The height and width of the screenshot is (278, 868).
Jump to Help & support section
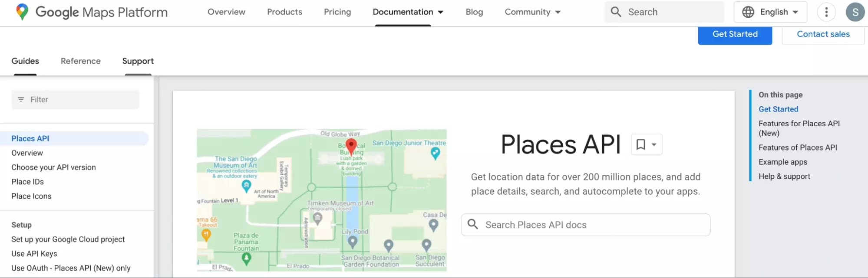784,176
